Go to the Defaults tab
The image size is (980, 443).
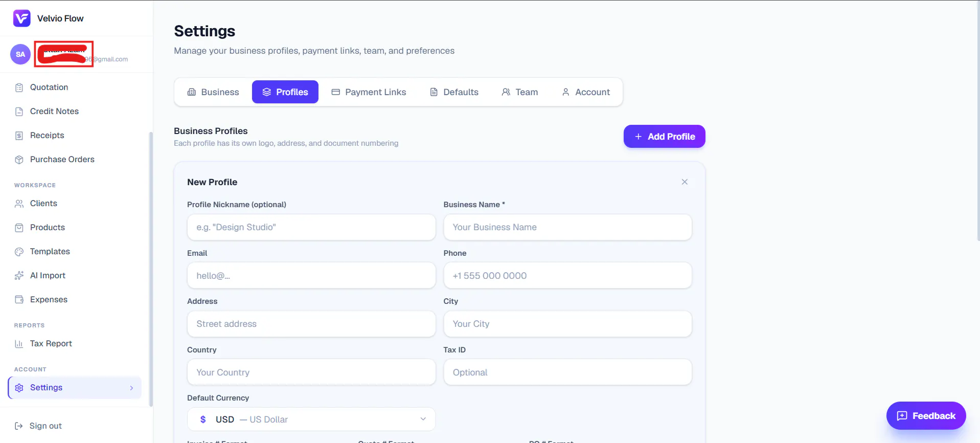[x=454, y=92]
